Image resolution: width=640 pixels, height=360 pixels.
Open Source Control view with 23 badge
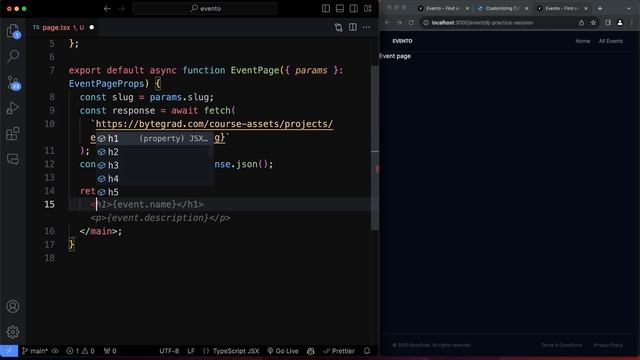(x=13, y=82)
